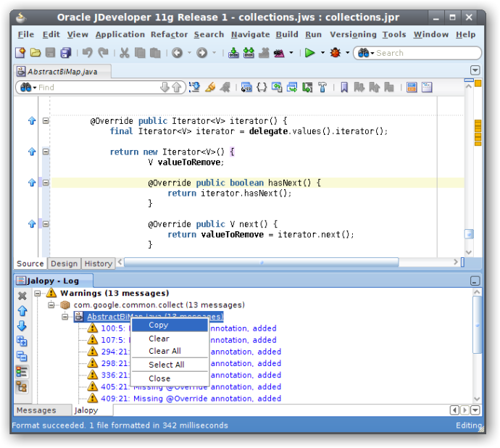Collapse code fold at next() method
Screen dimensions: 500x448
pos(46,224)
